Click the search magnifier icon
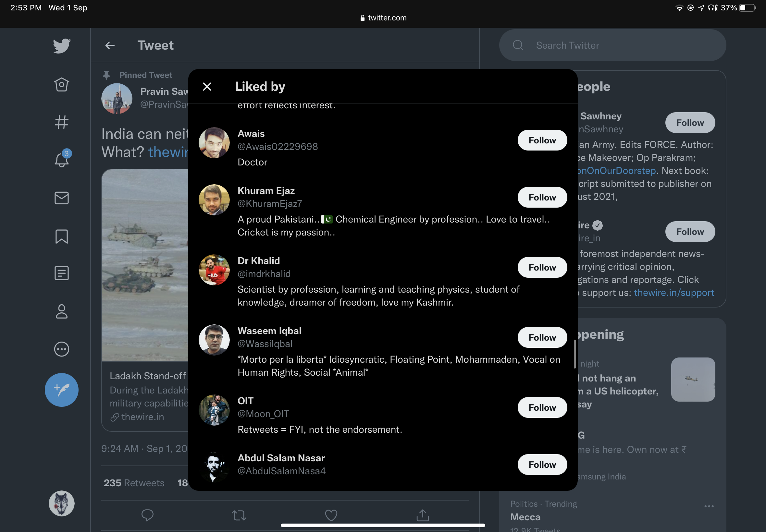The image size is (766, 532). pos(518,45)
